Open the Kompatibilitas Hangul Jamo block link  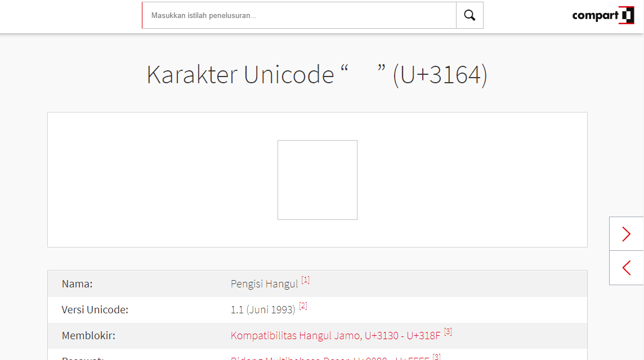(335, 335)
